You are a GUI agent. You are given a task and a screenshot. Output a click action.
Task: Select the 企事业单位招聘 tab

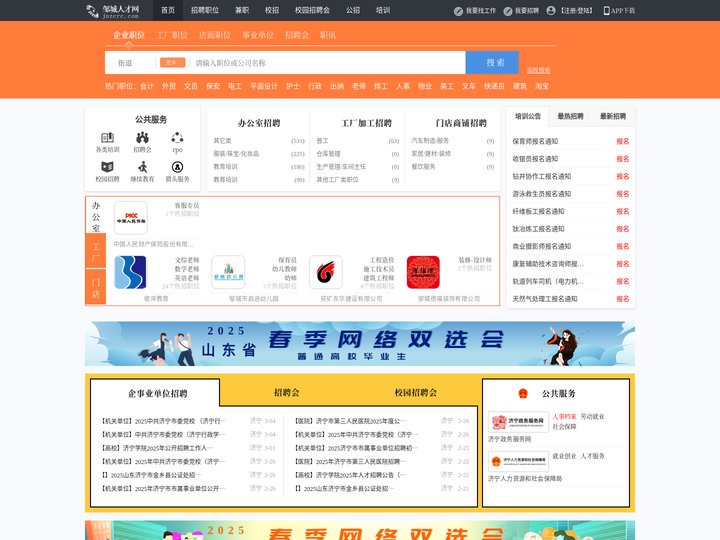pyautogui.click(x=158, y=394)
